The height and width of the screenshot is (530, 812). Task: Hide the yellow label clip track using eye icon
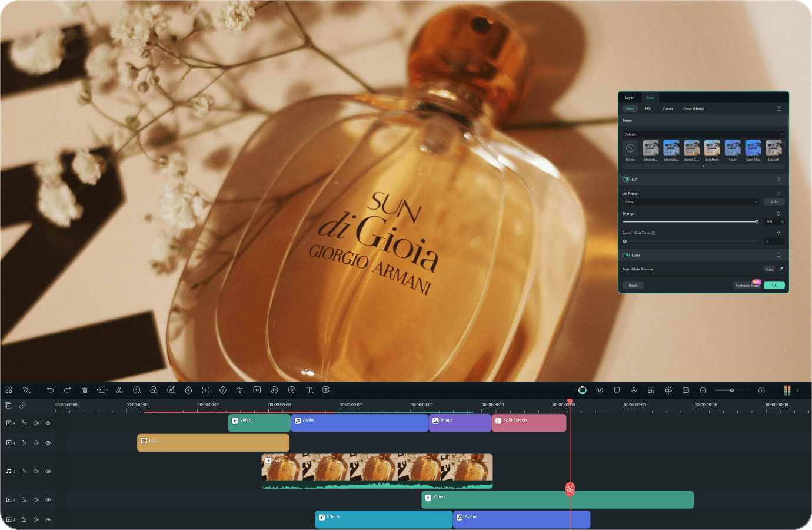pos(48,443)
